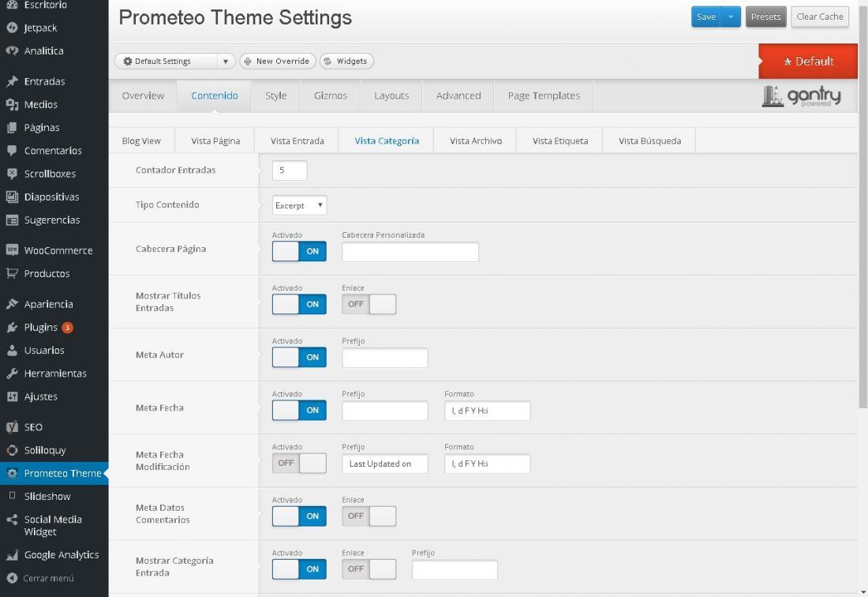Screen dimensions: 868x597
Task: Click the Diapositivas slides icon
Action: pos(12,197)
